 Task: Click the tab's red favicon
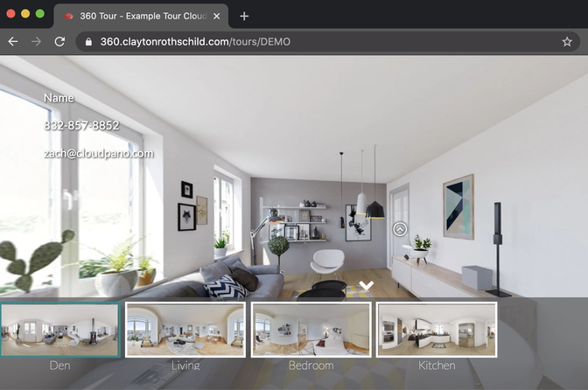[68, 16]
